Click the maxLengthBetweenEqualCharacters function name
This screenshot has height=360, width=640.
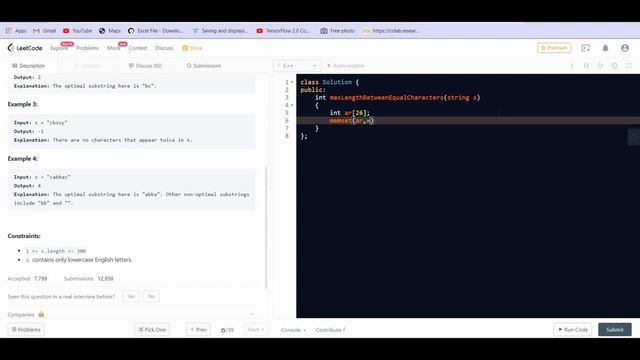point(387,98)
